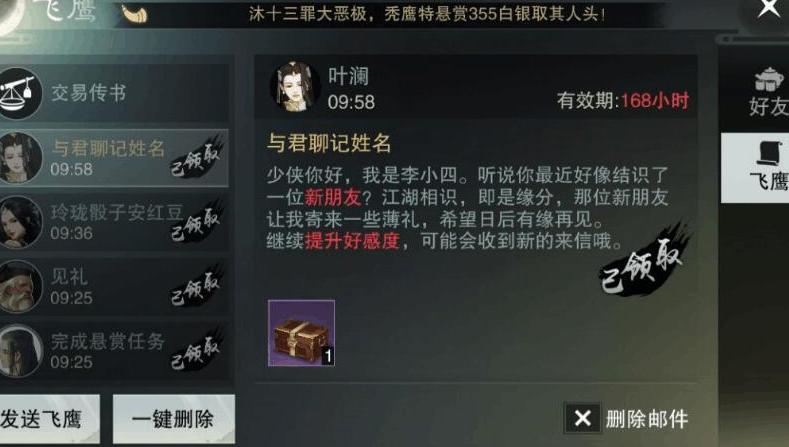Click the 一键删除 button
The height and width of the screenshot is (447, 789).
[173, 419]
